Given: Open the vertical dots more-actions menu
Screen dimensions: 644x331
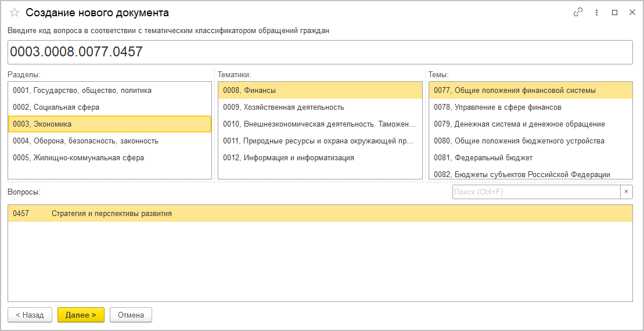Looking at the screenshot, I should (x=596, y=12).
